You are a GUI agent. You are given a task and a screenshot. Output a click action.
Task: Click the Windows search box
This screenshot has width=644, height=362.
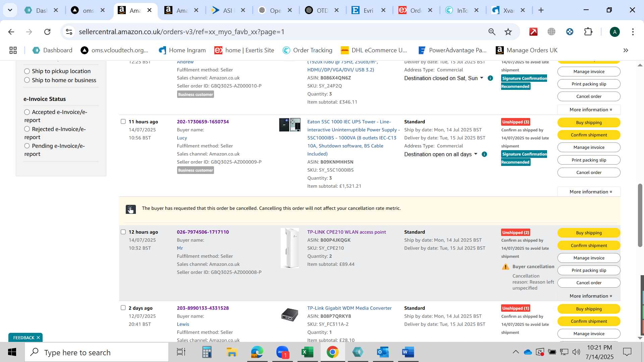click(x=97, y=352)
